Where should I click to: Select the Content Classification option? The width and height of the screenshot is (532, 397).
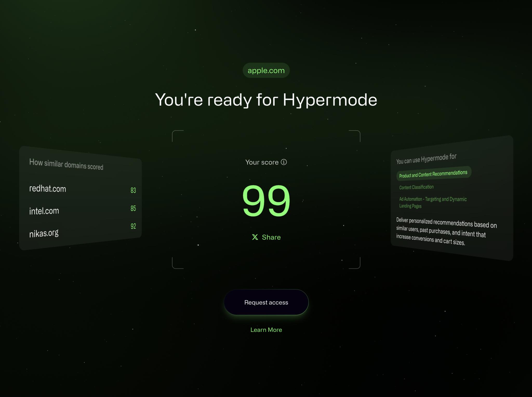coord(416,187)
